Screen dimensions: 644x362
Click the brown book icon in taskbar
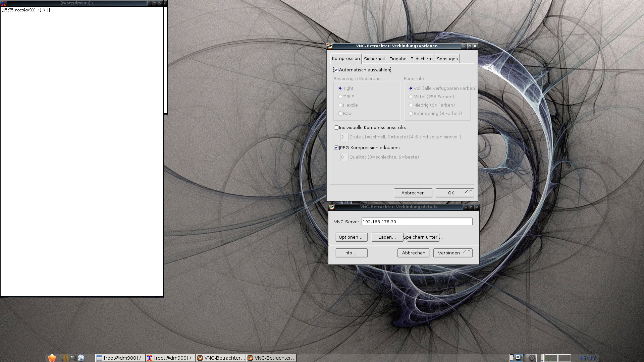(x=65, y=358)
